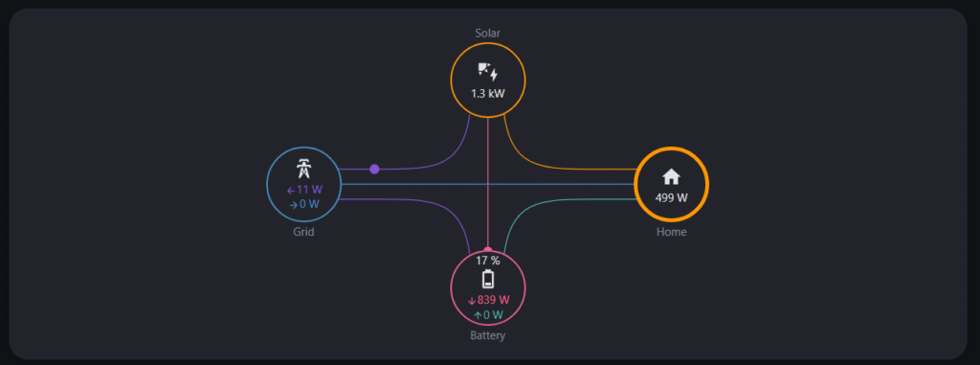Click the purple flow dot on grid line
980x365 pixels.
[374, 169]
